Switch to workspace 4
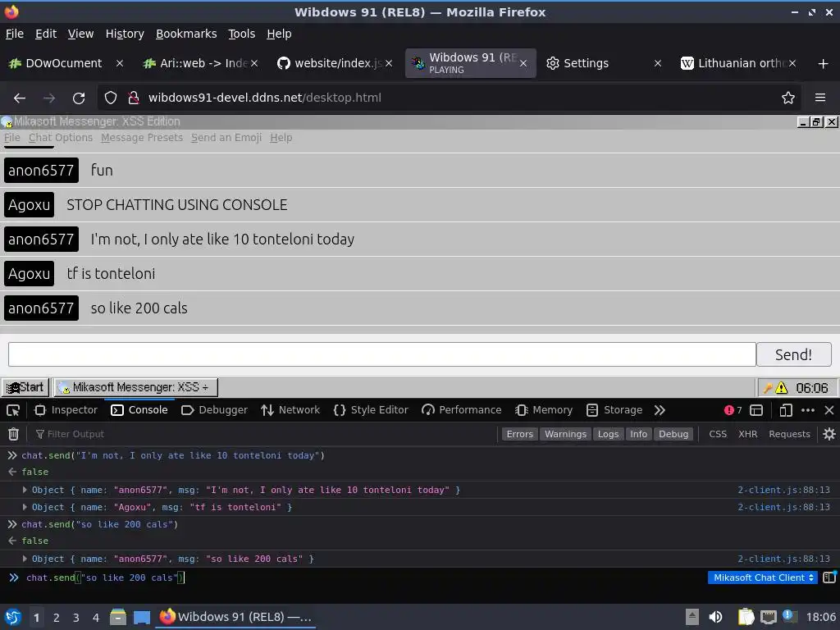840x630 pixels. pos(96,618)
